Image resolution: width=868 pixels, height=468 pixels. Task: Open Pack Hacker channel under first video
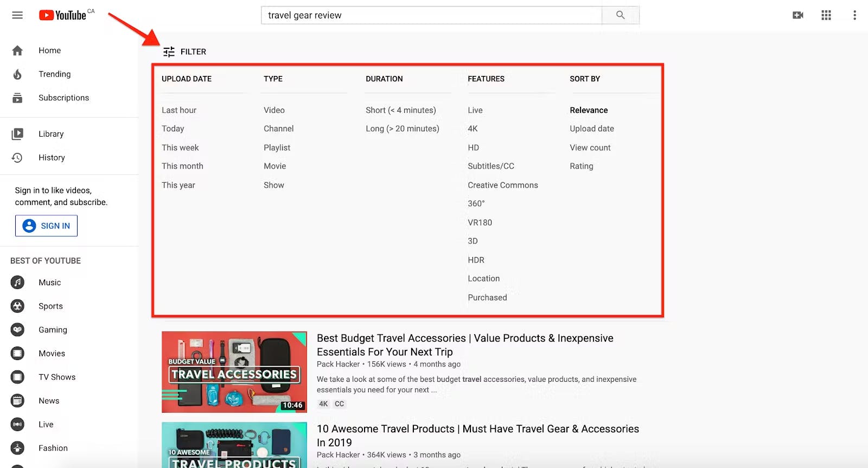338,364
